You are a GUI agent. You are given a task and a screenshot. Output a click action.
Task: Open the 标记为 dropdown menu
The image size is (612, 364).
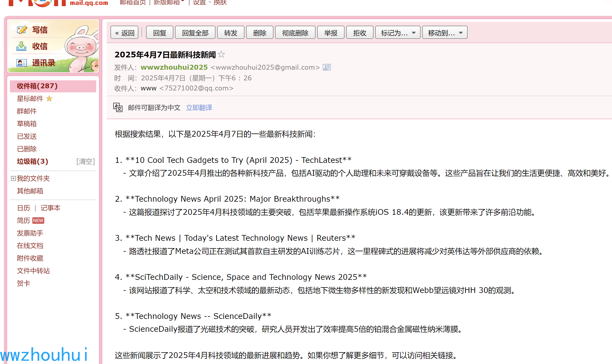pos(398,33)
